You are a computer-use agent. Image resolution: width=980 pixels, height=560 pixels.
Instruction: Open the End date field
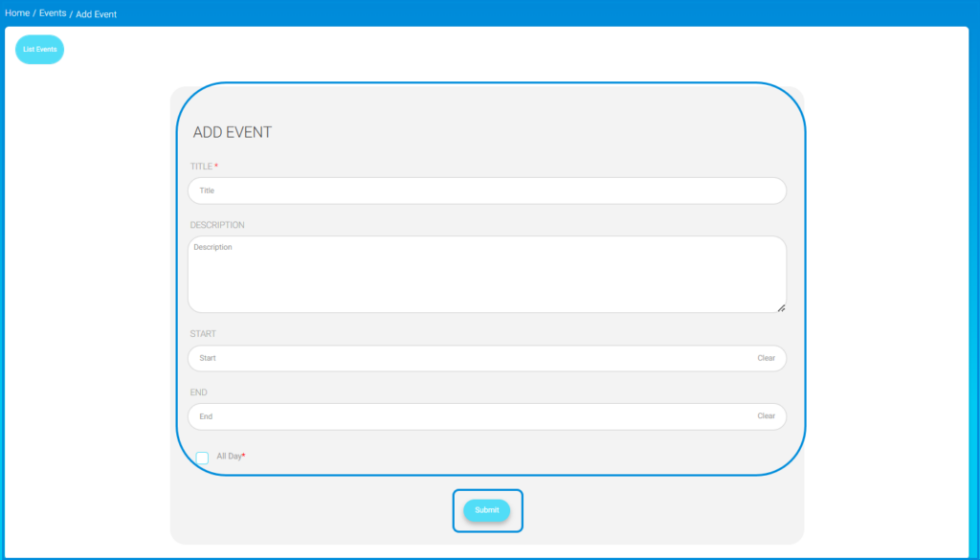(x=487, y=416)
